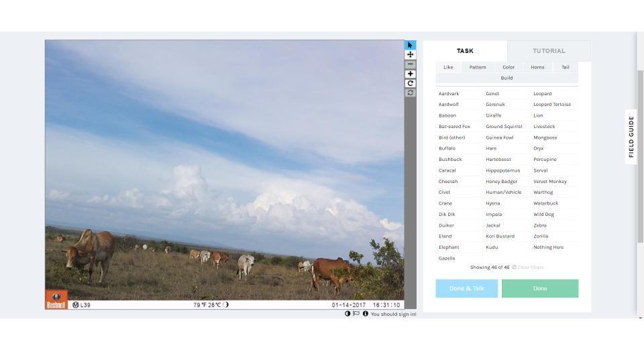Click Clear filters link
Viewport: 644px width, 362px height.
click(528, 267)
